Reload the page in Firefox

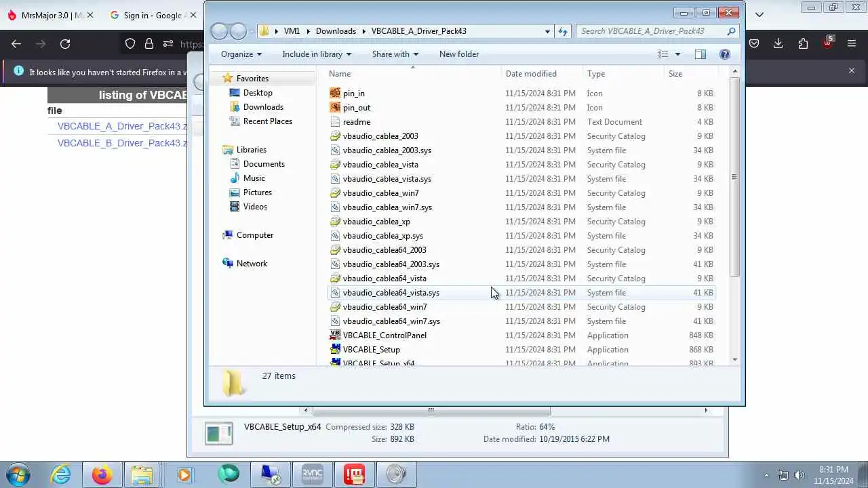(65, 43)
